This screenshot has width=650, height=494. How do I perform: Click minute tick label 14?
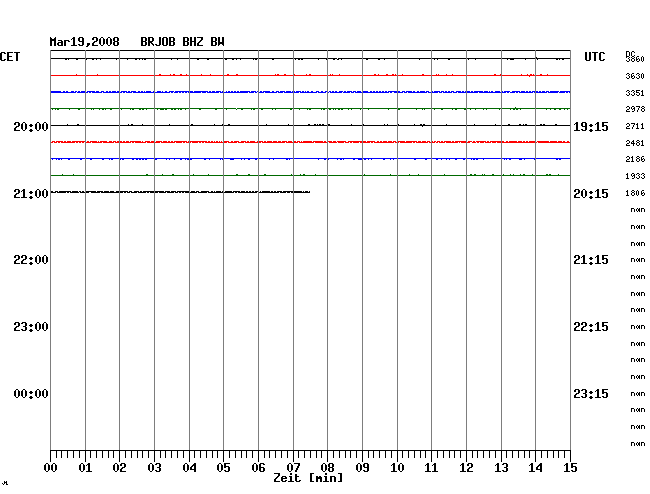pos(536,468)
